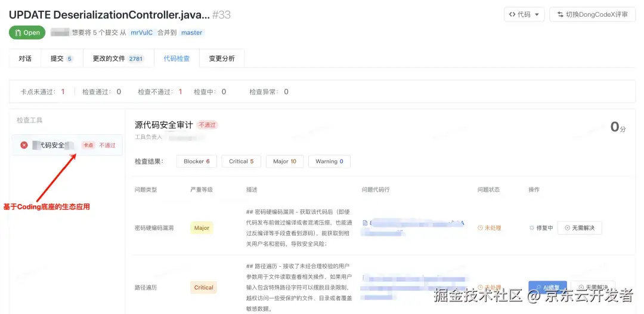Click the switch icon in 切换DongCodeX评审
The height and width of the screenshot is (314, 644).
point(560,14)
